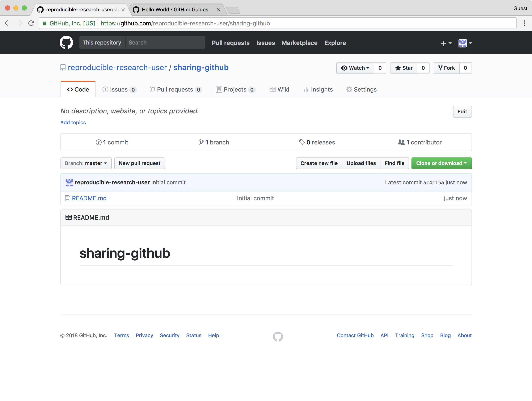Viewport: 532px width, 401px height.
Task: Click the releases tag icon
Action: pyautogui.click(x=302, y=142)
